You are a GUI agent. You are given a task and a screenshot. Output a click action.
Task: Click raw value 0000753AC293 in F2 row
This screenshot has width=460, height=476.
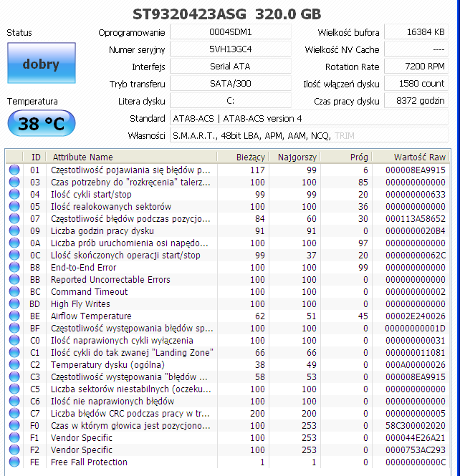coord(416,450)
